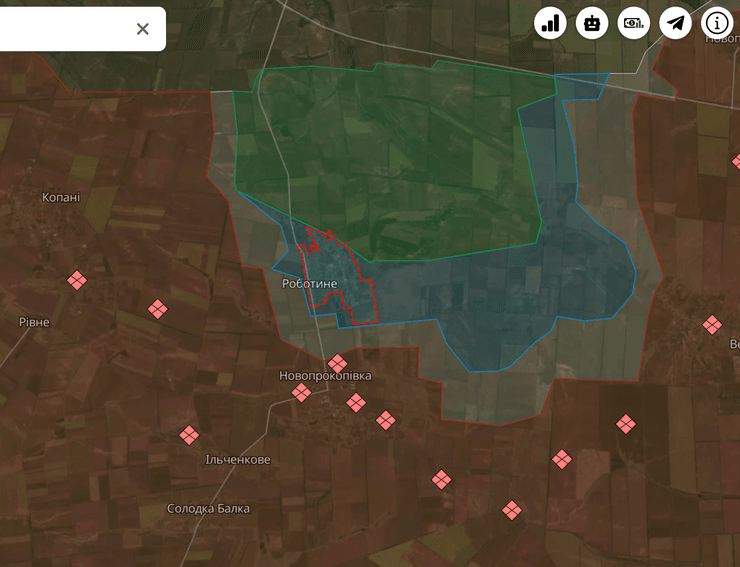Screen dimensions: 740x567
Task: Click the Солодка Балка label
Action: [x=208, y=509]
